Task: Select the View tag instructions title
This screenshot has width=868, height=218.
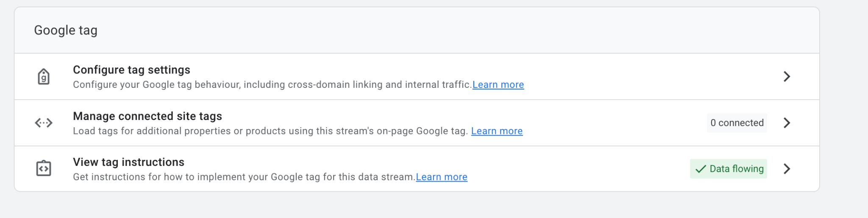Action: click(x=128, y=162)
